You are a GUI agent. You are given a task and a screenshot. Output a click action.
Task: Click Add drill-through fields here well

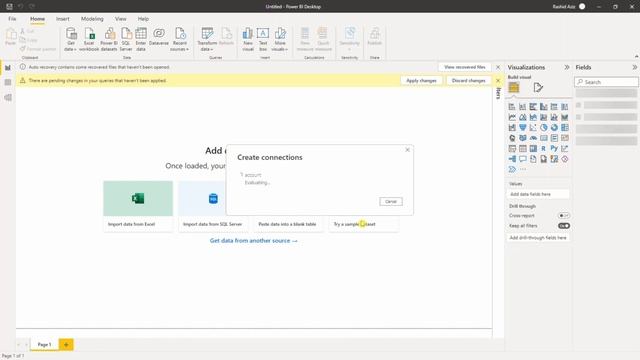538,238
